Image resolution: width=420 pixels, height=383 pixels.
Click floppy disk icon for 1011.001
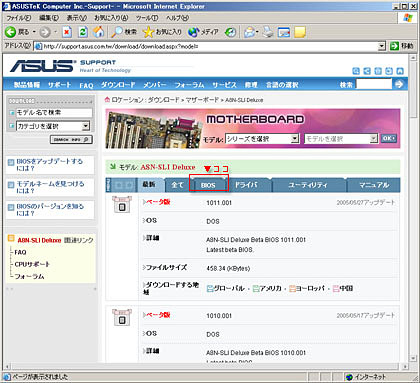pyautogui.click(x=122, y=205)
